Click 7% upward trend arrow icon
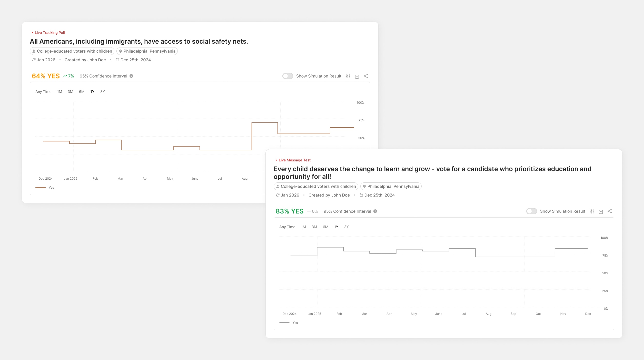The height and width of the screenshot is (360, 644). tap(65, 76)
